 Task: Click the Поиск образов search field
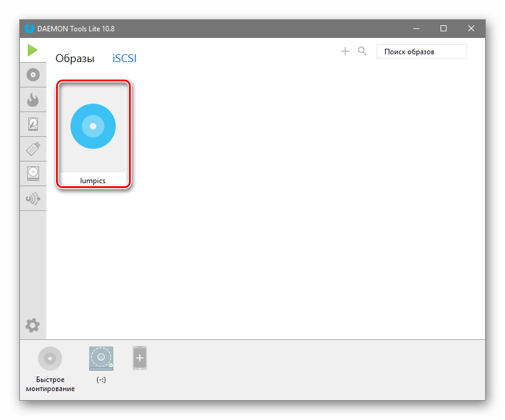tap(422, 52)
